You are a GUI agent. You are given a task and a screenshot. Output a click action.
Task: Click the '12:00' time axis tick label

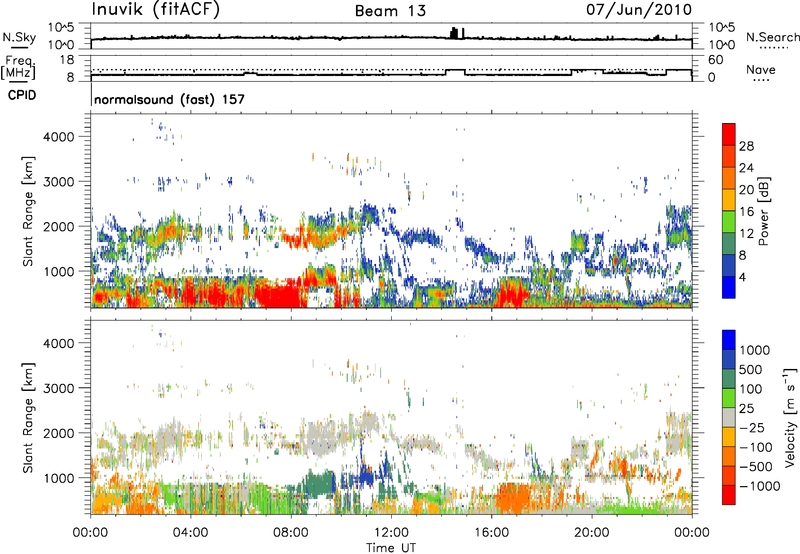391,532
